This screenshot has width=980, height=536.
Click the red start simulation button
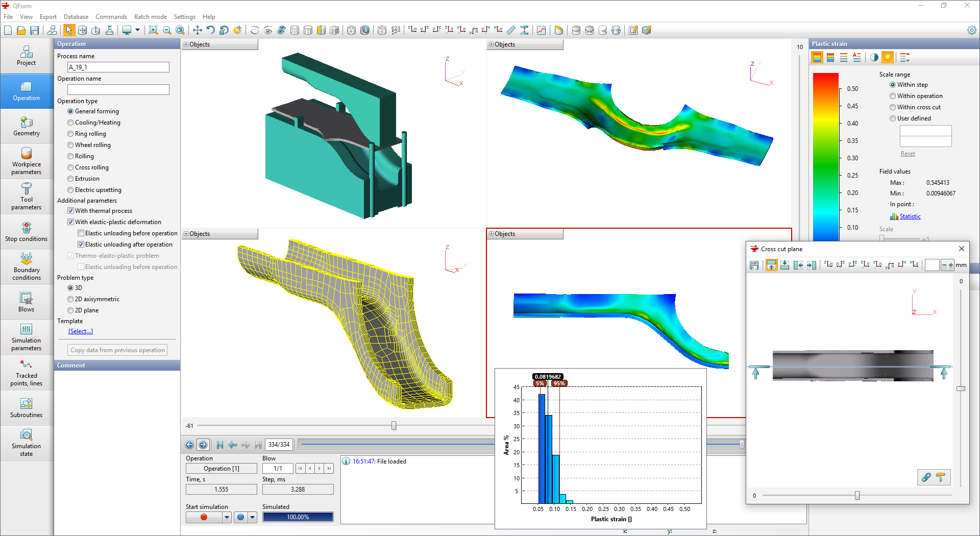pos(204,517)
